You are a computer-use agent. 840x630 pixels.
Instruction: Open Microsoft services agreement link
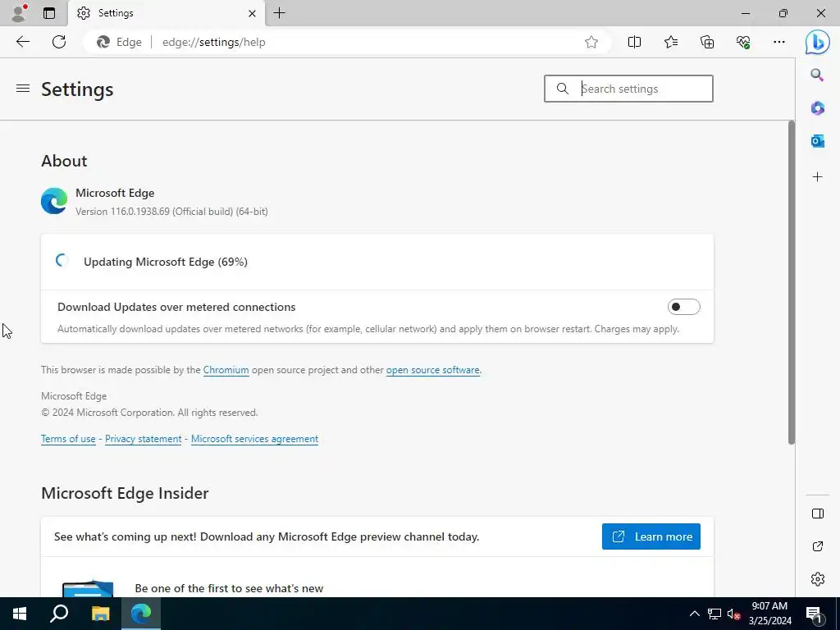point(254,440)
